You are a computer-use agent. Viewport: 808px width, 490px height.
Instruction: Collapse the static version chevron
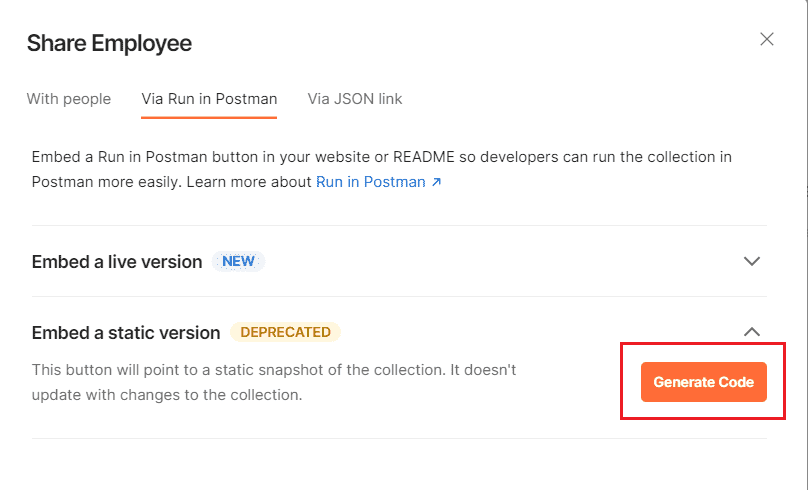pos(752,332)
